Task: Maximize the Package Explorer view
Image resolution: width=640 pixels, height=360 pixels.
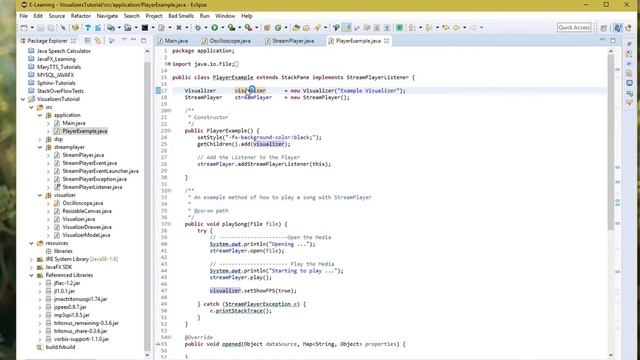Action: (143, 40)
